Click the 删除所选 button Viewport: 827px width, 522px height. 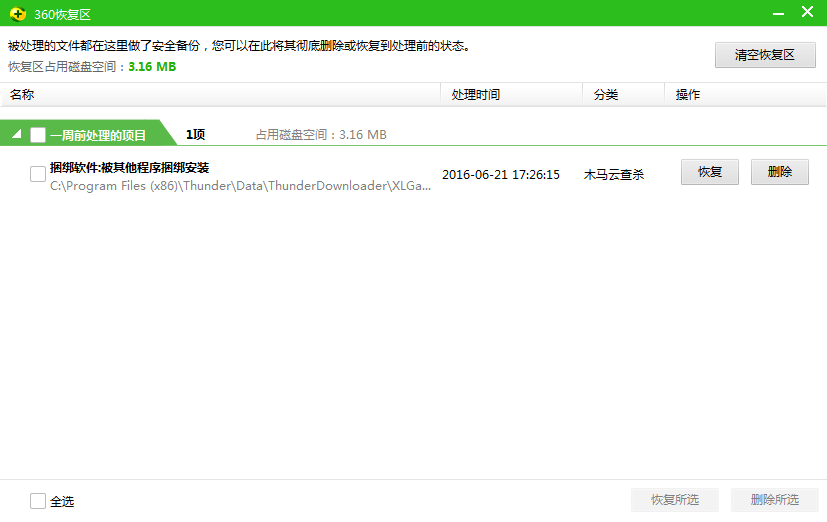pyautogui.click(x=775, y=500)
